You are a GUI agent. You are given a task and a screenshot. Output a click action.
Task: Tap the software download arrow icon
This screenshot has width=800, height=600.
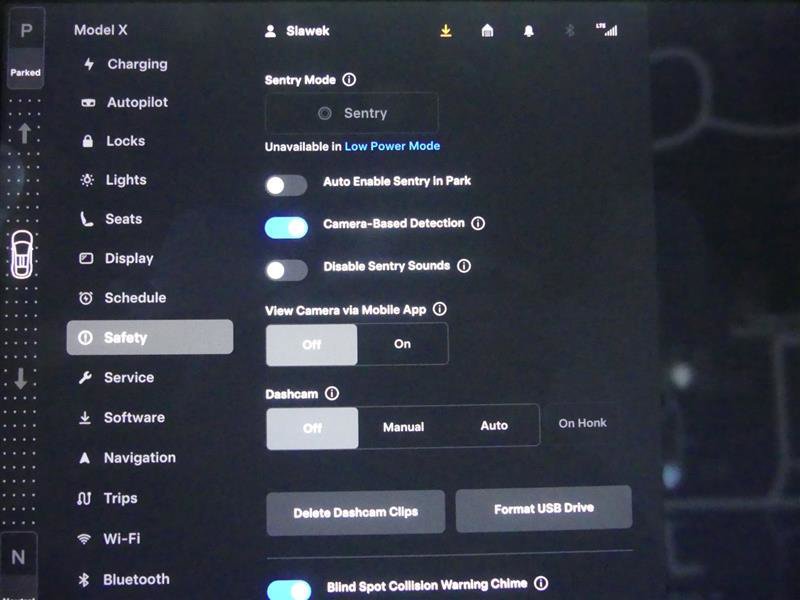click(x=446, y=31)
